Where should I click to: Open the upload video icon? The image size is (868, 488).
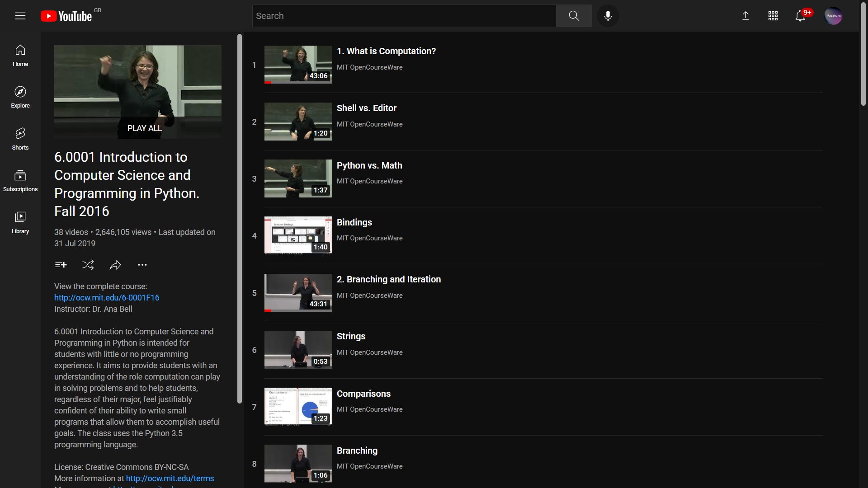pyautogui.click(x=745, y=16)
